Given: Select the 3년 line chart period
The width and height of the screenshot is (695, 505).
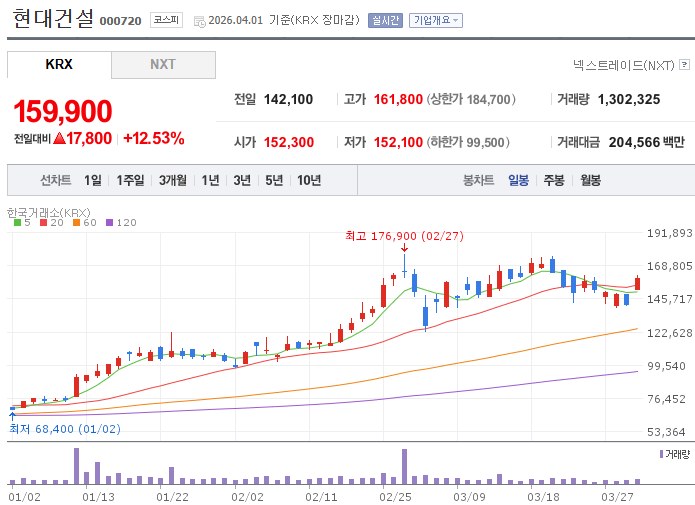Looking at the screenshot, I should (242, 180).
